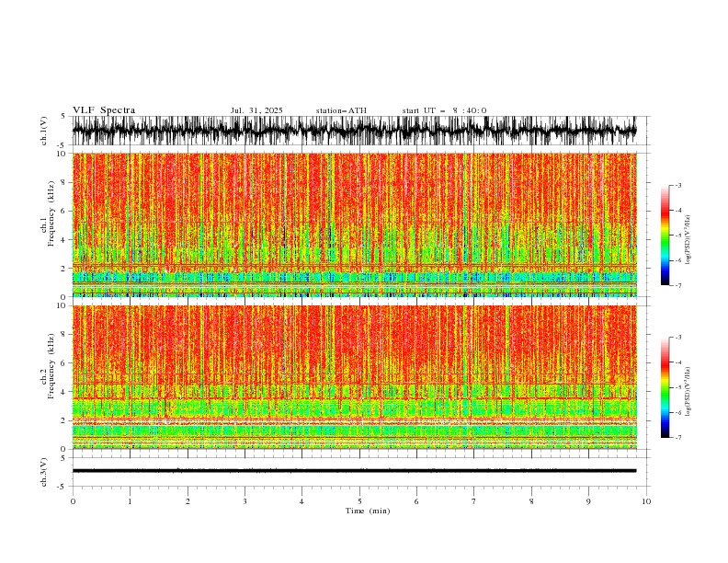The height and width of the screenshot is (563, 728).
Task: Click the time axis tick label "7"
Action: (474, 501)
